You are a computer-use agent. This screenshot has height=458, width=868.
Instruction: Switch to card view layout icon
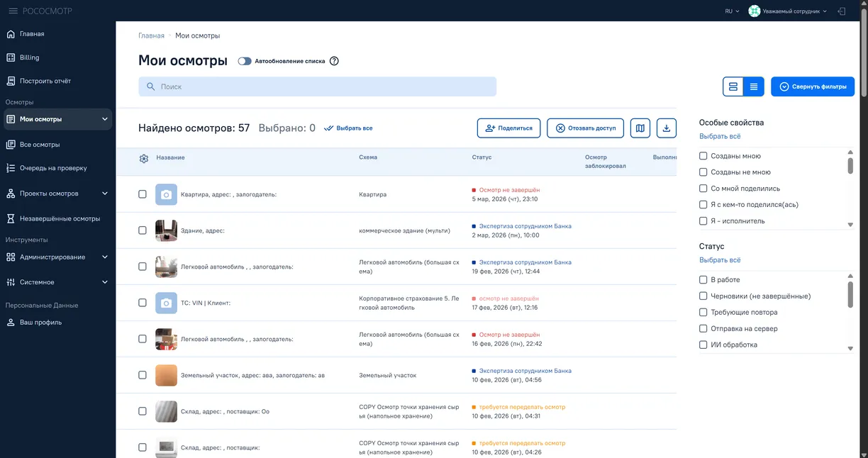coord(733,86)
